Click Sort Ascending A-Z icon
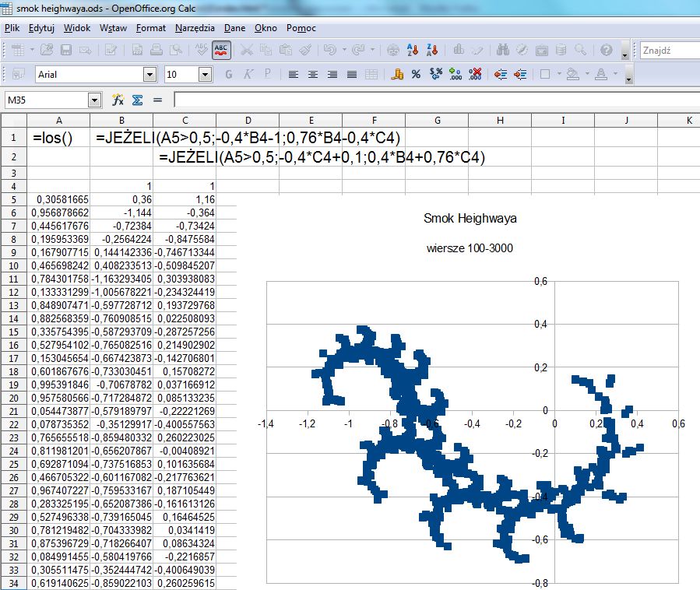Screen dimensions: 700x590 (x=412, y=50)
